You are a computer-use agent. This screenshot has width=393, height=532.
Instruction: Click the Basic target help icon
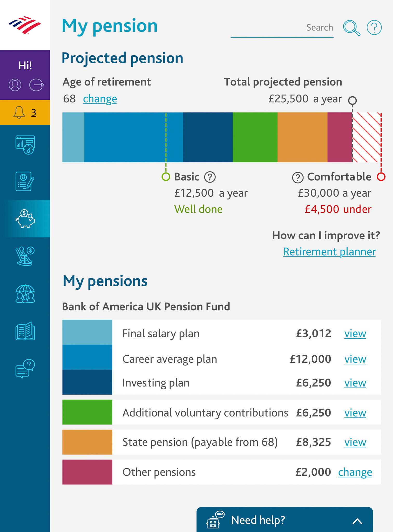[210, 177]
